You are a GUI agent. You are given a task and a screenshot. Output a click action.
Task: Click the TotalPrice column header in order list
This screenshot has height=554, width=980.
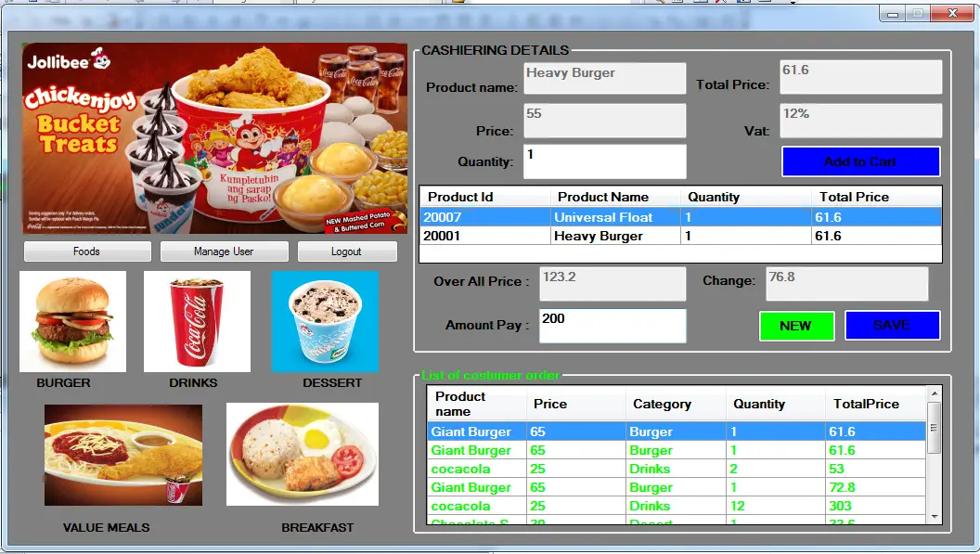(x=875, y=404)
